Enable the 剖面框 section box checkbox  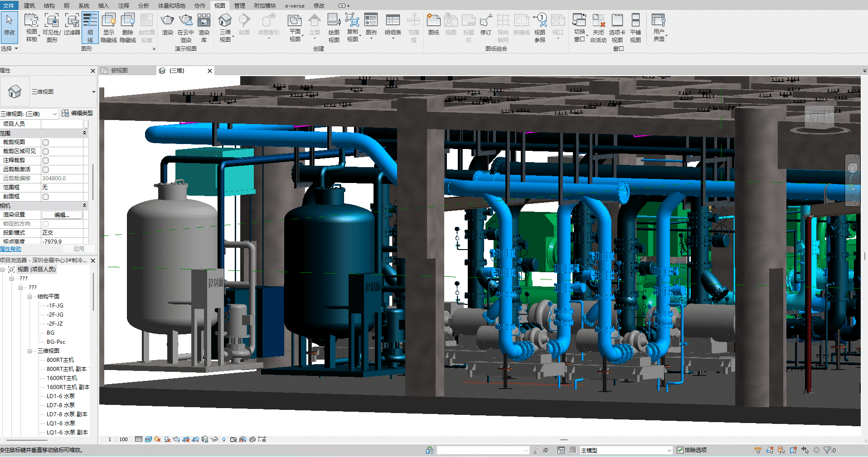pyautogui.click(x=45, y=197)
